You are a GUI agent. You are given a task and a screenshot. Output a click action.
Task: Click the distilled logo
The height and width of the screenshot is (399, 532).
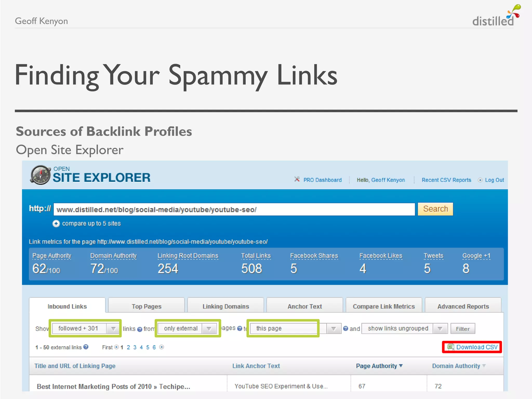coord(496,16)
